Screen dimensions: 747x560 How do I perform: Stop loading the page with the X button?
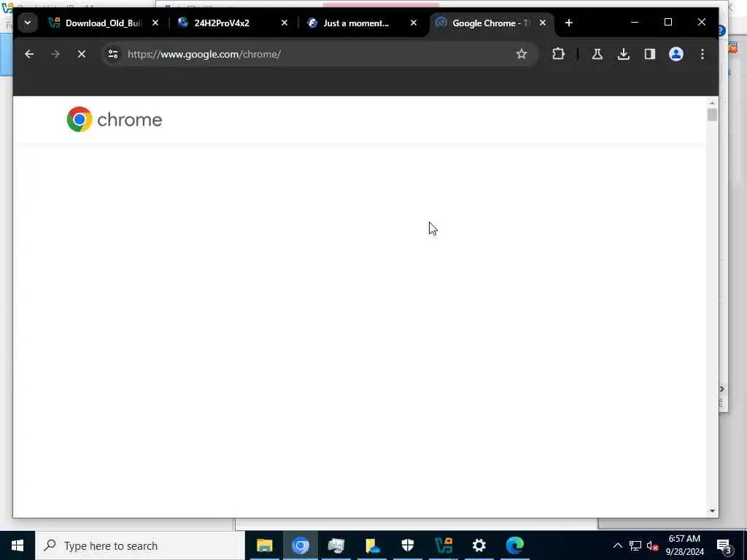pyautogui.click(x=82, y=54)
